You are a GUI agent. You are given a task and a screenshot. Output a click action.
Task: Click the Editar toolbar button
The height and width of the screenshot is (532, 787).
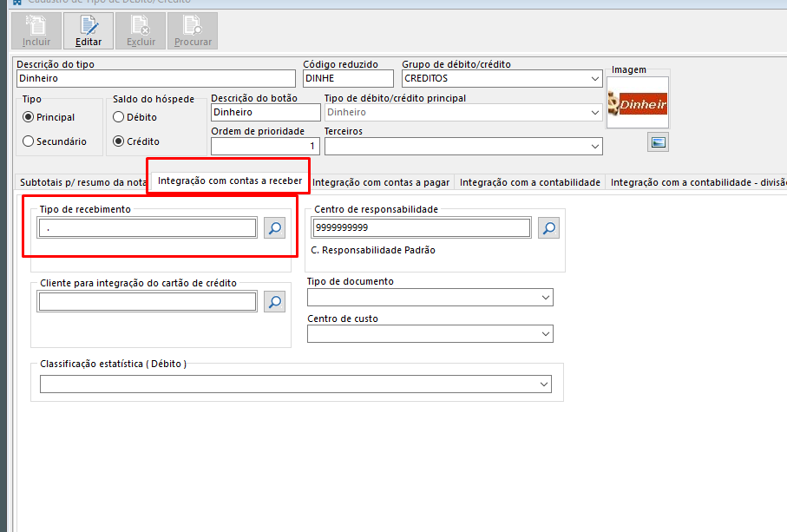(x=89, y=31)
